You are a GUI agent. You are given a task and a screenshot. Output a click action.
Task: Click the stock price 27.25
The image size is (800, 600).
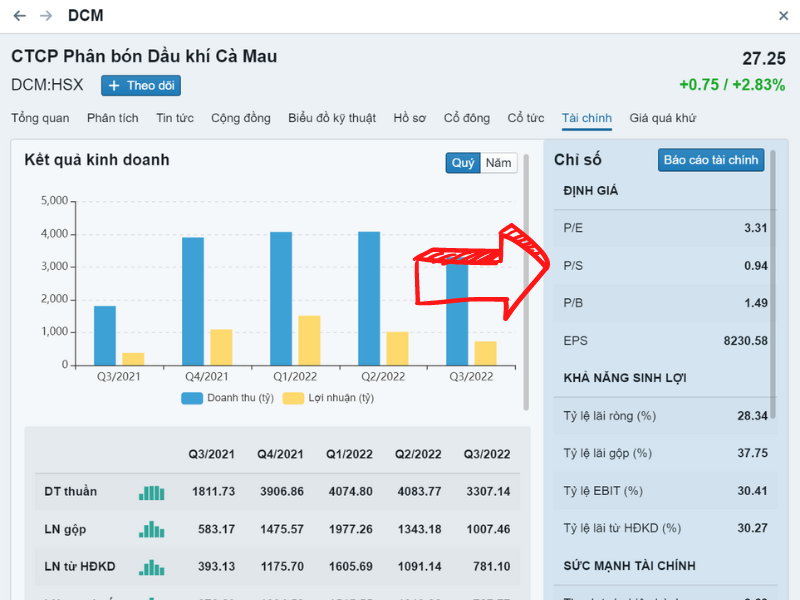pyautogui.click(x=763, y=59)
